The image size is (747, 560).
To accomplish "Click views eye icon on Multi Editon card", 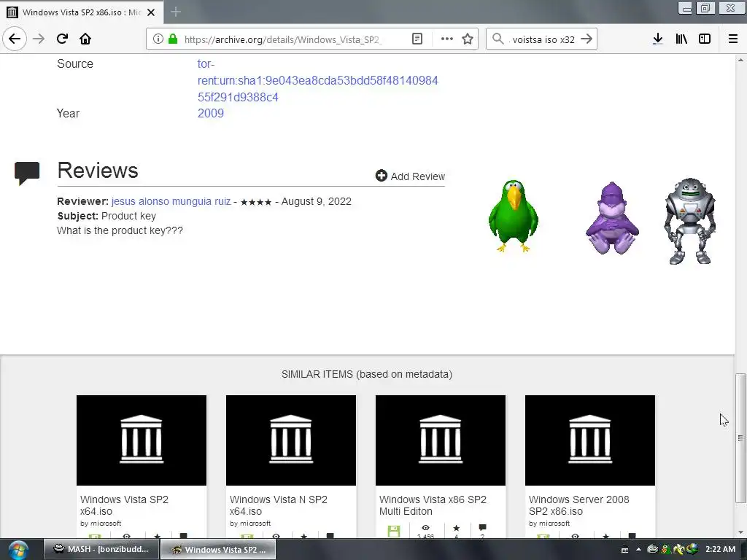I will click(425, 528).
